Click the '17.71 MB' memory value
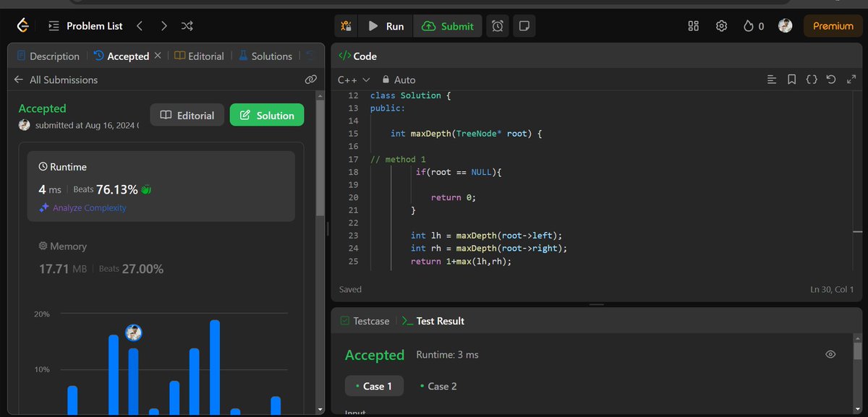Image resolution: width=868 pixels, height=417 pixels. pos(63,269)
